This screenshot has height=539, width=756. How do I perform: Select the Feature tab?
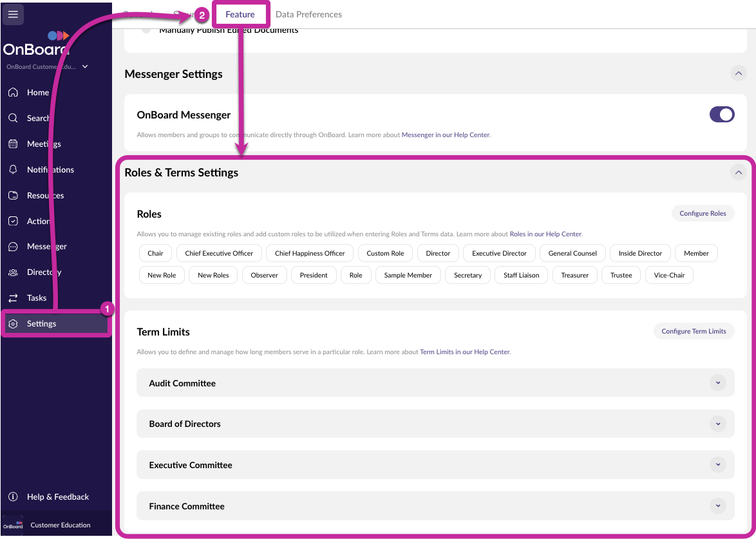[x=240, y=14]
